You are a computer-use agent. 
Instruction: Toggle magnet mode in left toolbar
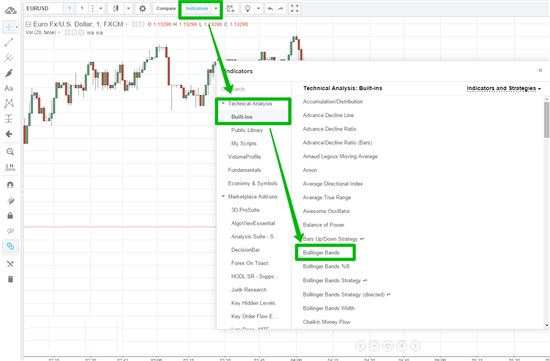tap(10, 185)
